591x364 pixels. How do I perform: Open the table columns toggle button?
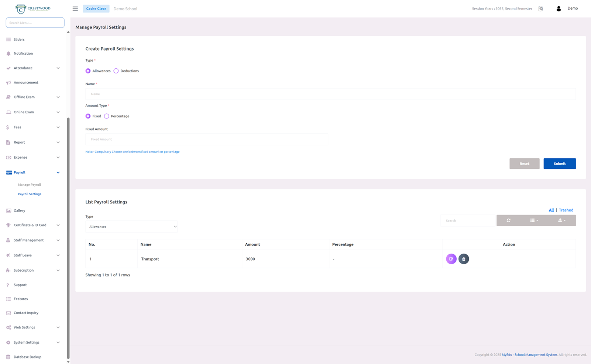[x=534, y=220]
